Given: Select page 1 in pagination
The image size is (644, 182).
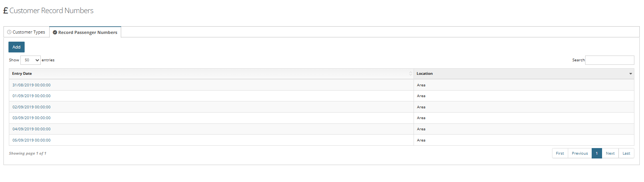Looking at the screenshot, I should click(x=597, y=153).
